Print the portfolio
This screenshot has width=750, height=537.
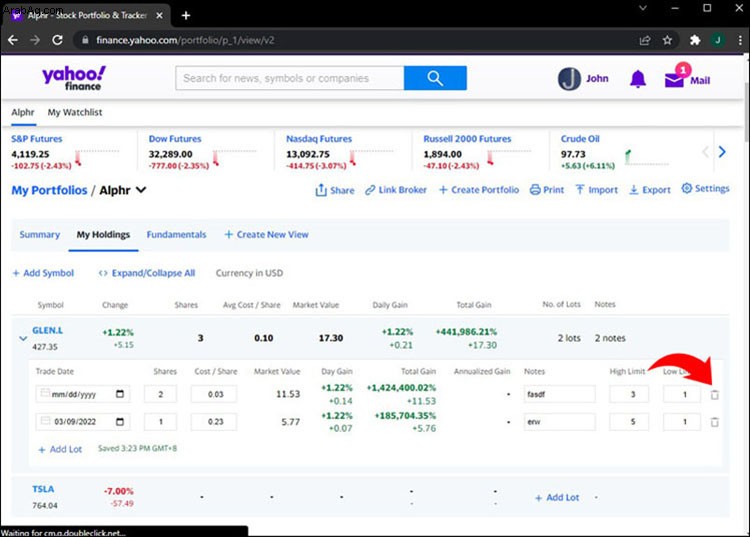pyautogui.click(x=547, y=190)
